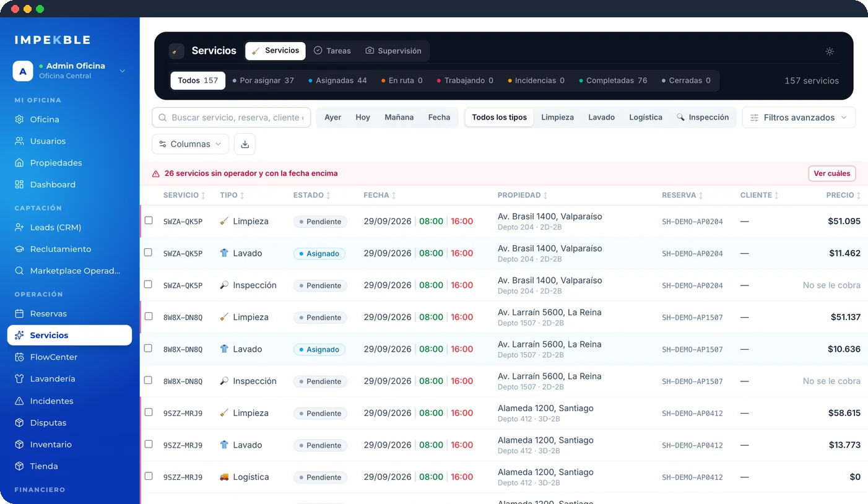Expand the Admin Oficina account chevron
The width and height of the screenshot is (868, 504).
[122, 71]
